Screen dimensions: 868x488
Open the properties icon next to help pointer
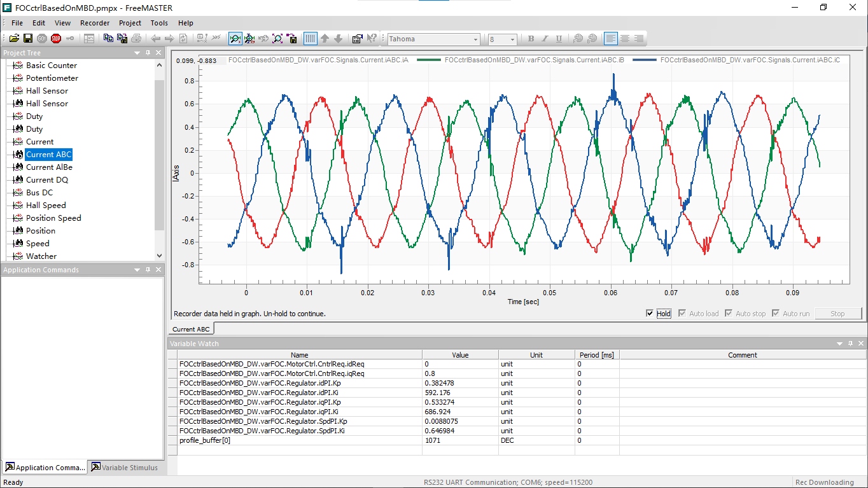(x=357, y=39)
